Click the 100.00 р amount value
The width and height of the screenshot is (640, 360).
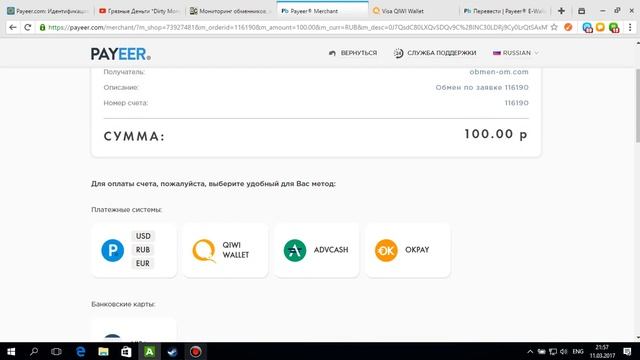tap(496, 134)
